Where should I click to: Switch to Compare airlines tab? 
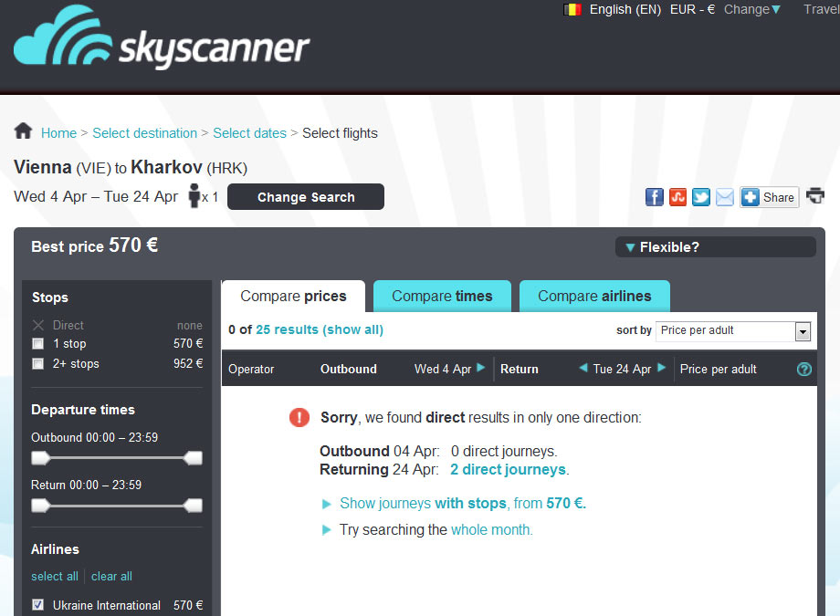point(594,297)
